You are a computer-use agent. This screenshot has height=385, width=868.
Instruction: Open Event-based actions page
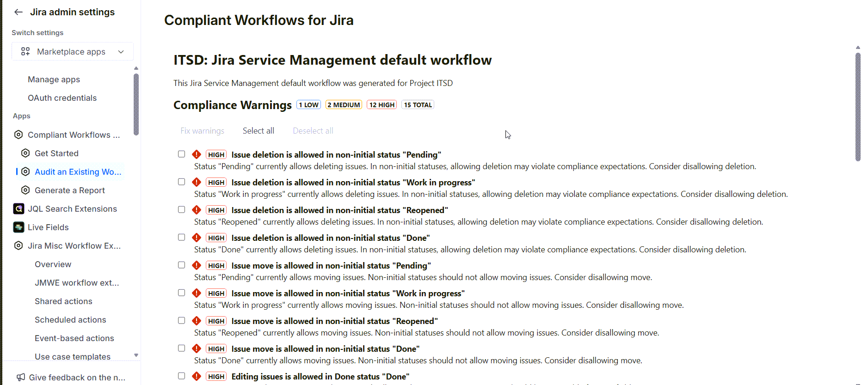coord(74,338)
